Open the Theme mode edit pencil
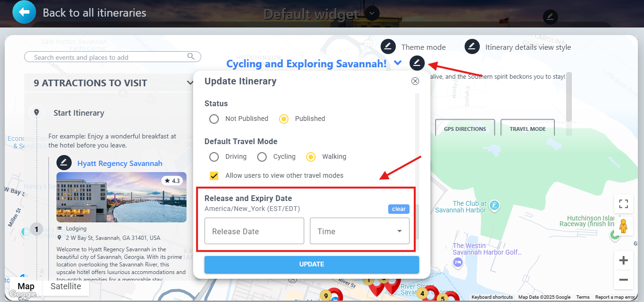Image resolution: width=644 pixels, height=302 pixels. (388, 46)
